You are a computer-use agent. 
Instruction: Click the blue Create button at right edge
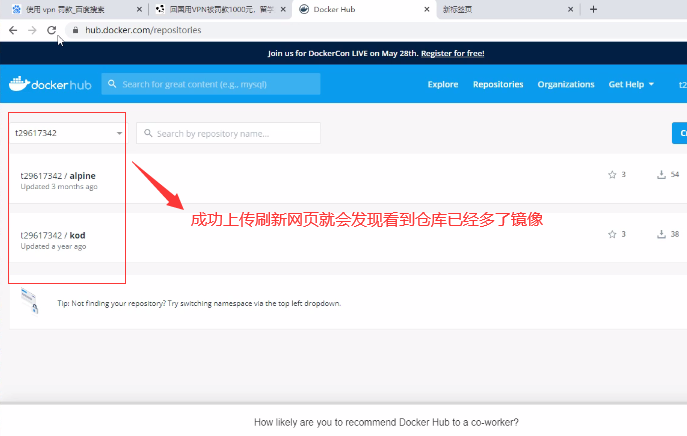pos(680,133)
